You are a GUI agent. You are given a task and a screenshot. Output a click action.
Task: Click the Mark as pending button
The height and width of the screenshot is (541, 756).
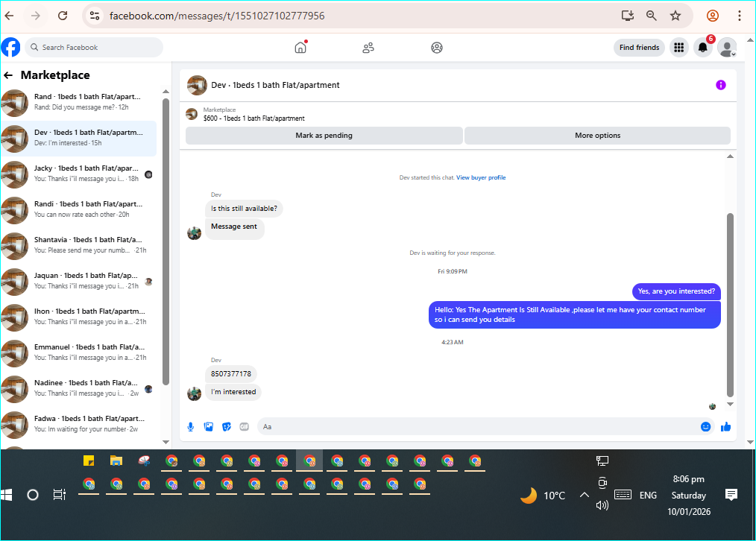click(x=324, y=136)
